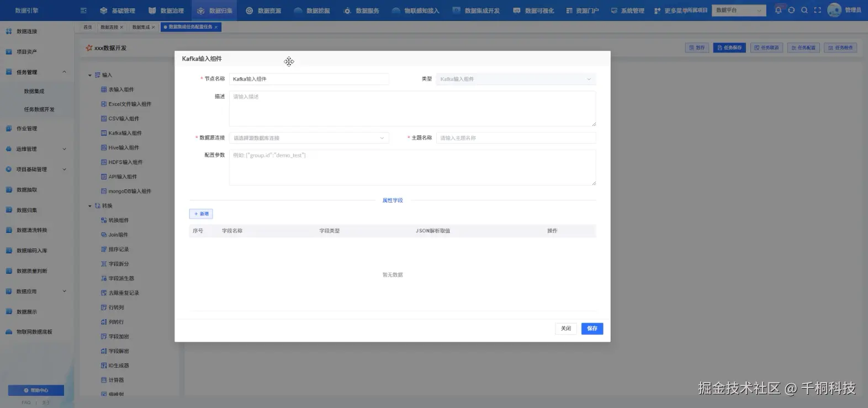The image size is (868, 408).
Task: Select the API输入组件 icon
Action: 104,177
